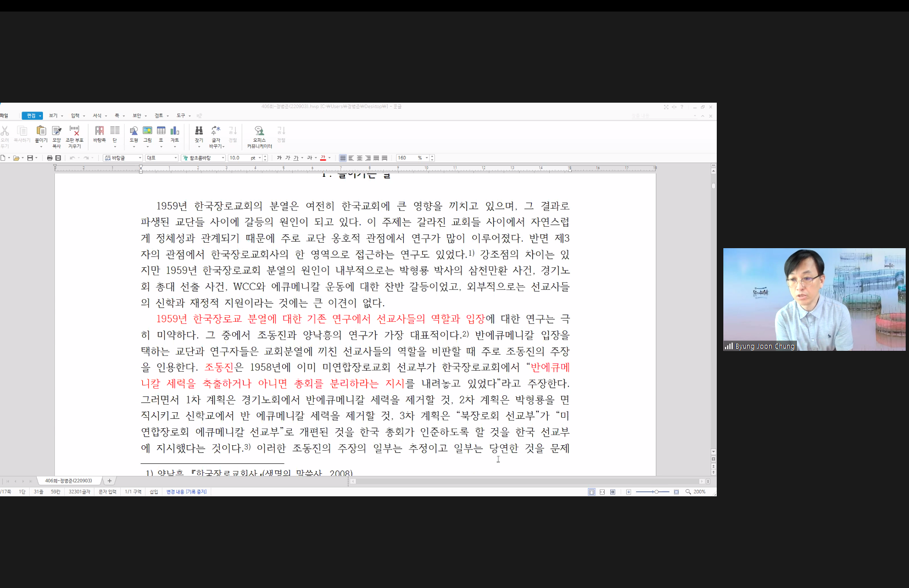Click the open folder icon
The height and width of the screenshot is (588, 909).
coord(16,158)
